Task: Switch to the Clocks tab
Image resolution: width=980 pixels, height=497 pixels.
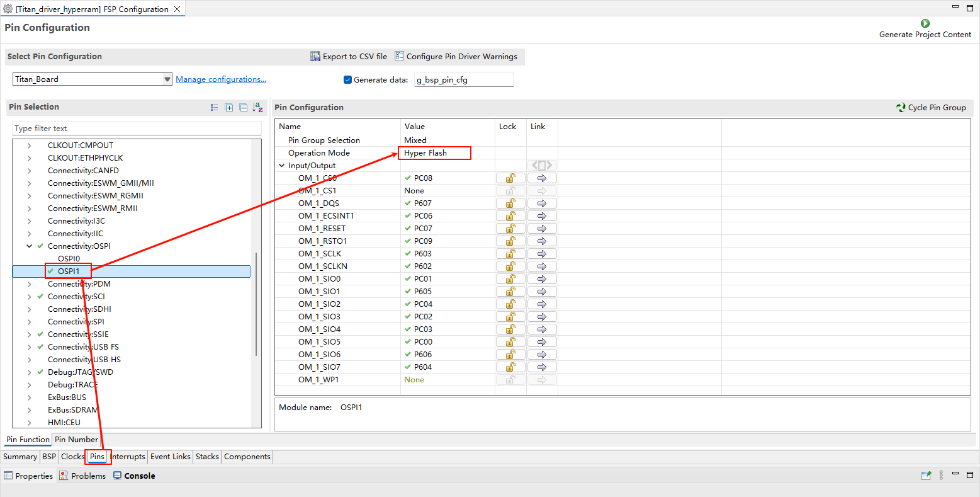Action: tap(72, 457)
